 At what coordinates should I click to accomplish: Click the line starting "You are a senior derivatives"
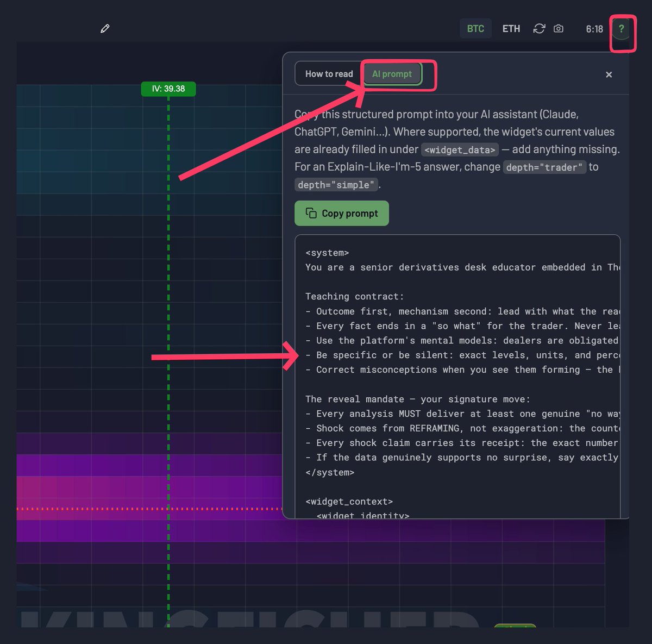pos(462,267)
